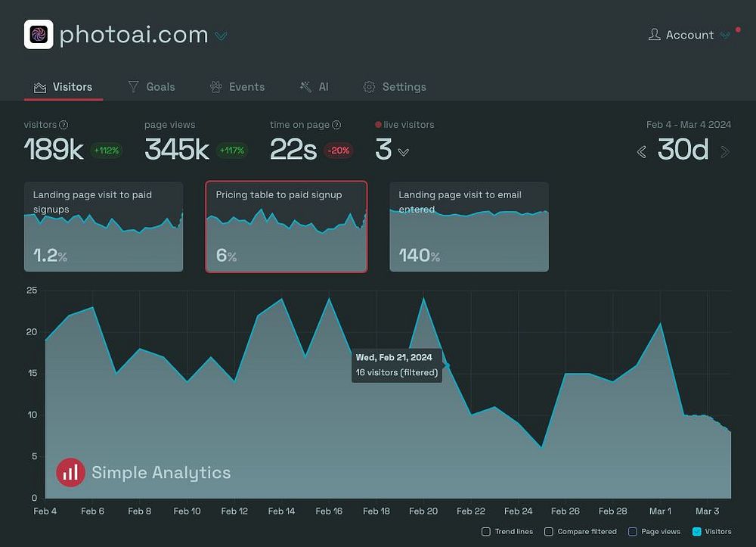Viewport: 756px width, 547px height.
Task: Click the red live visitors indicator dot
Action: pos(379,124)
